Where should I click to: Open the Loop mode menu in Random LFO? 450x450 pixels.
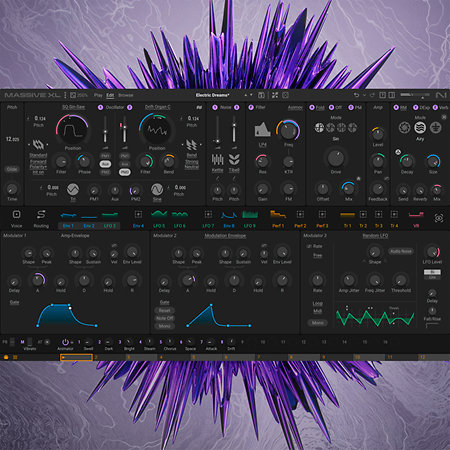point(318,303)
